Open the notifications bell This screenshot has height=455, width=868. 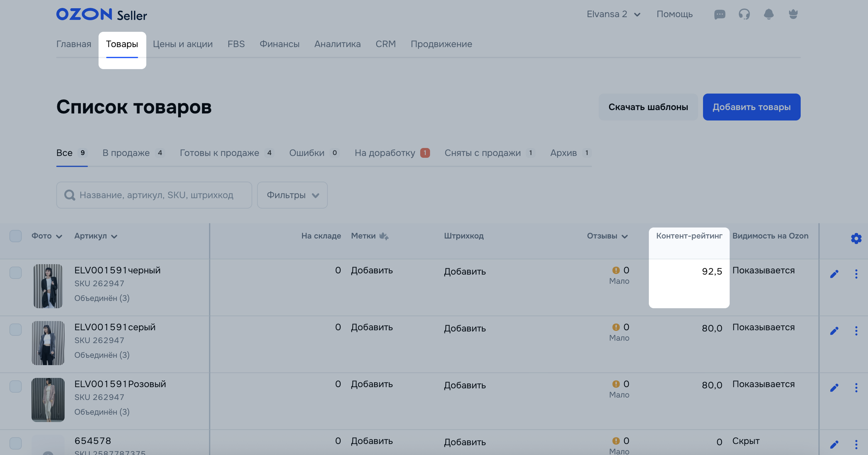click(x=769, y=14)
